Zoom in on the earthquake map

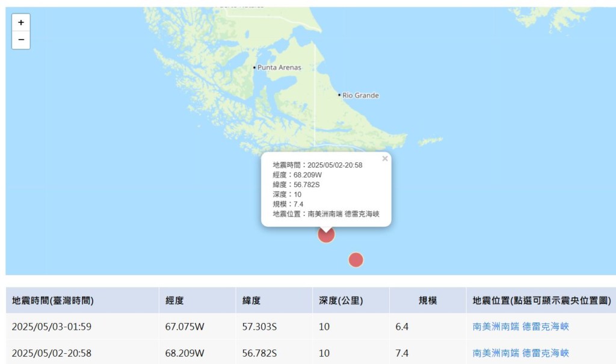[x=21, y=23]
